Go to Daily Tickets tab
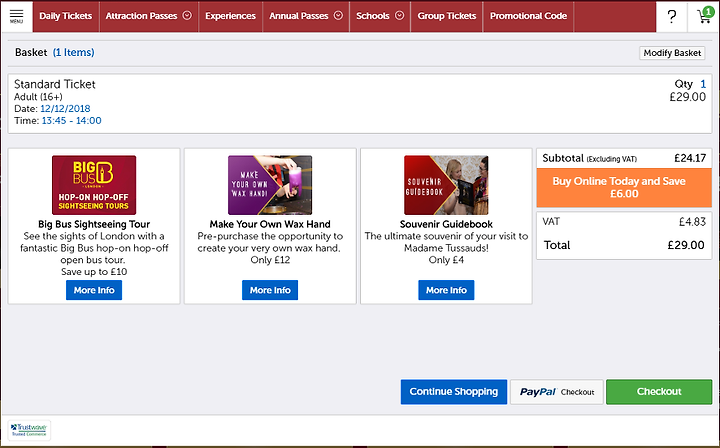Viewport: 720px width, 448px height. (66, 17)
